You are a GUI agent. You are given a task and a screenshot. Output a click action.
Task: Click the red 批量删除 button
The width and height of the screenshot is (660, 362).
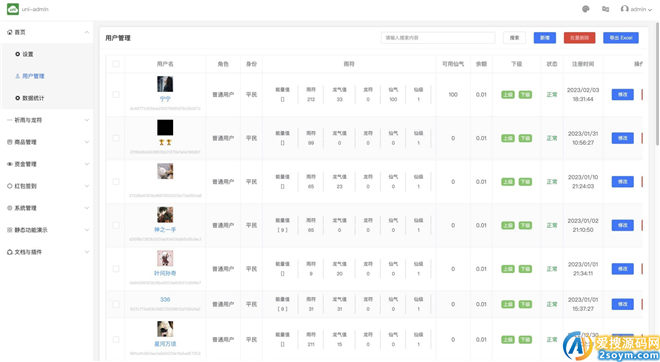(x=580, y=38)
